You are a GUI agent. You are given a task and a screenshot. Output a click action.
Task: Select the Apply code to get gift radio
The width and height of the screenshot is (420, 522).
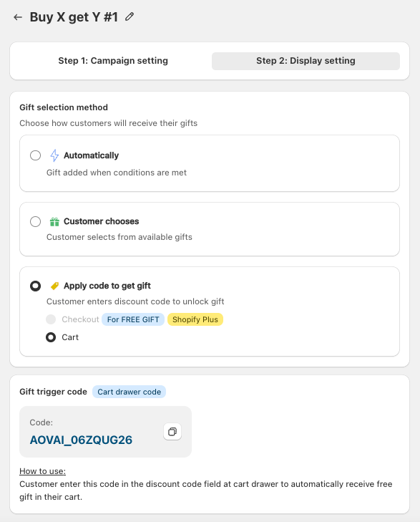(35, 286)
